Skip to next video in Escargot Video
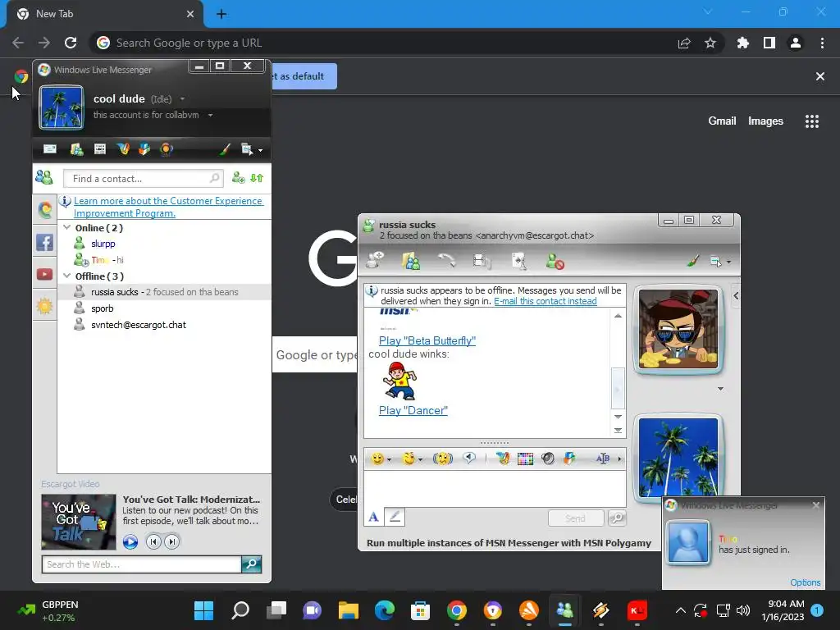 pyautogui.click(x=172, y=542)
